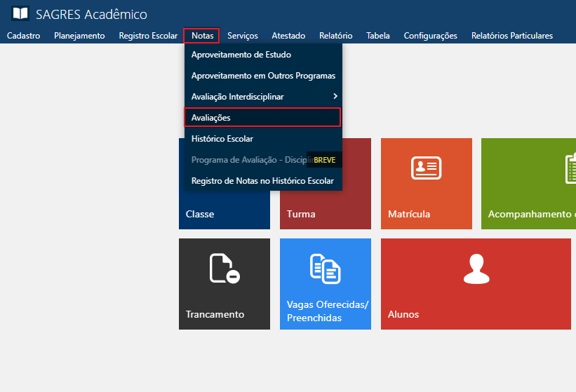The width and height of the screenshot is (576, 392).
Task: Open the Relatório menu
Action: pos(335,36)
